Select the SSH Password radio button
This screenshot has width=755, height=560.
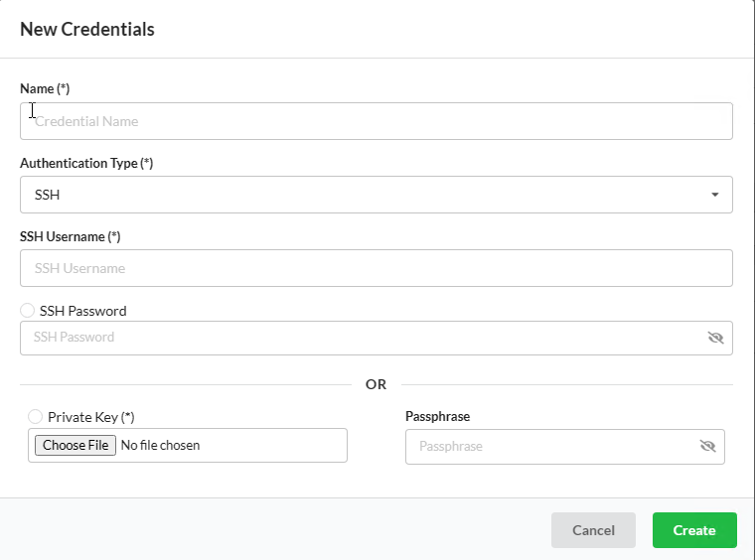pos(27,311)
